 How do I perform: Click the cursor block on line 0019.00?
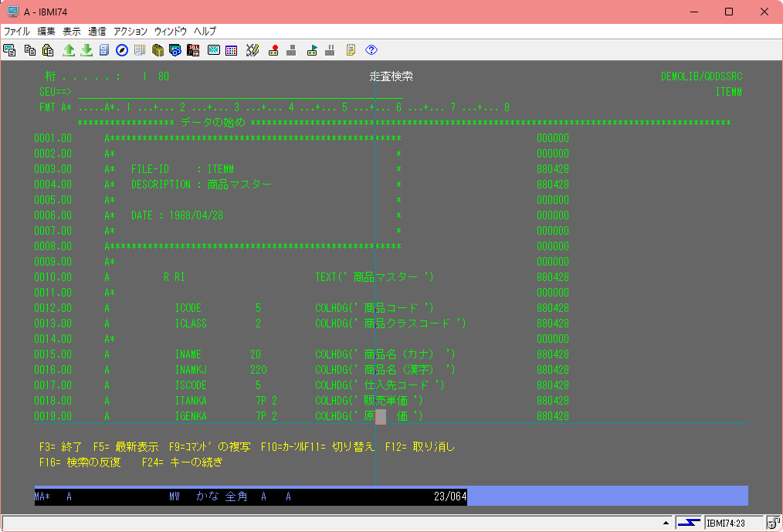click(x=381, y=417)
